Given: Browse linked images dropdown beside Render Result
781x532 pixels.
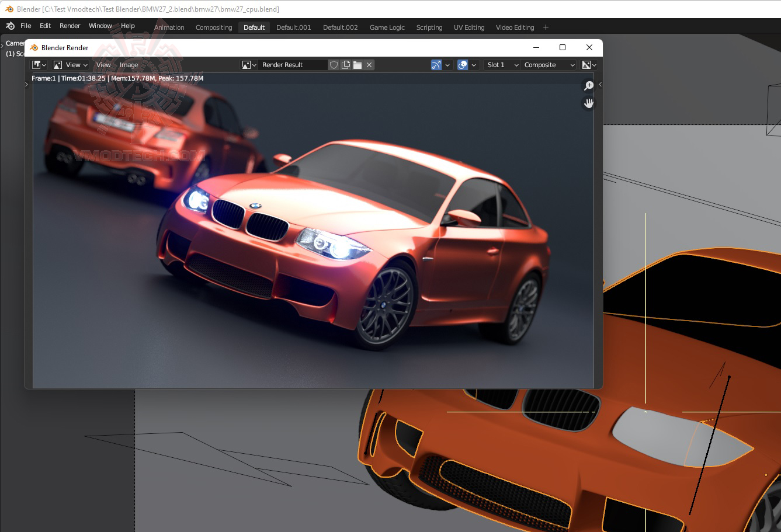Looking at the screenshot, I should (249, 65).
